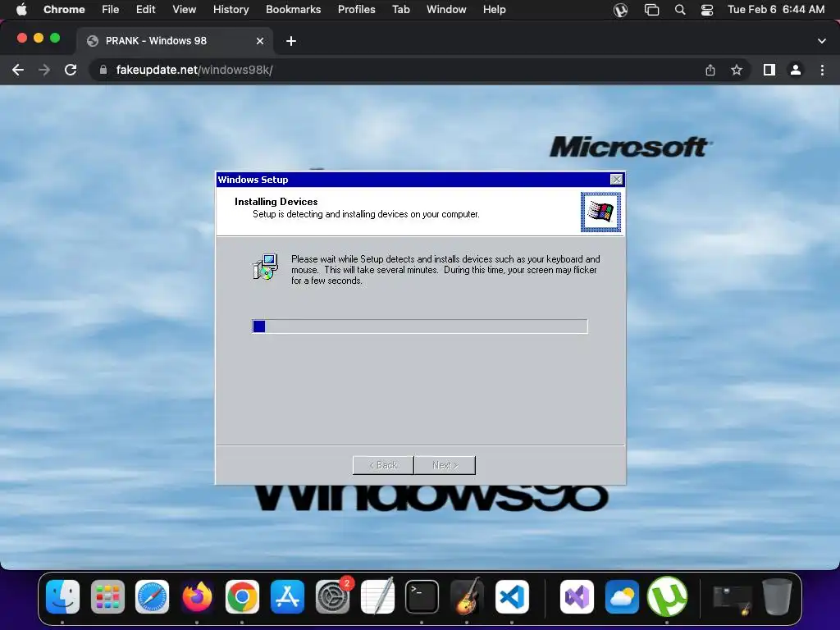Open the Stage Manager menu bar icon

(x=651, y=10)
